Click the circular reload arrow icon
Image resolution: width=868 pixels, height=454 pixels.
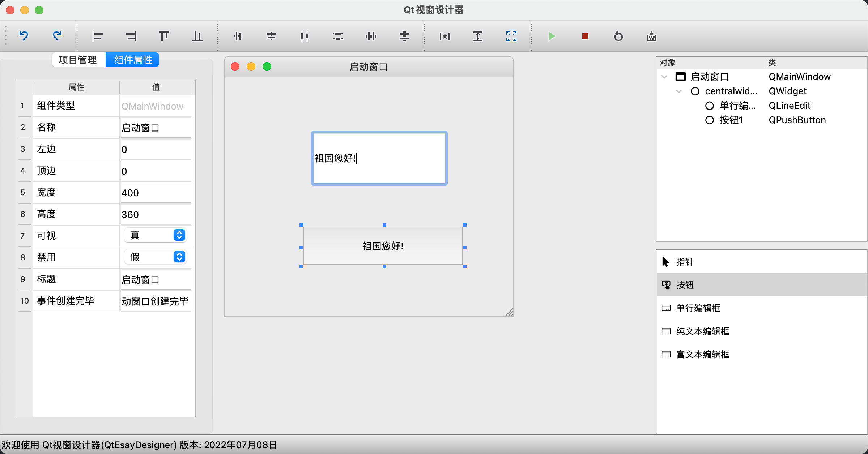coord(618,36)
